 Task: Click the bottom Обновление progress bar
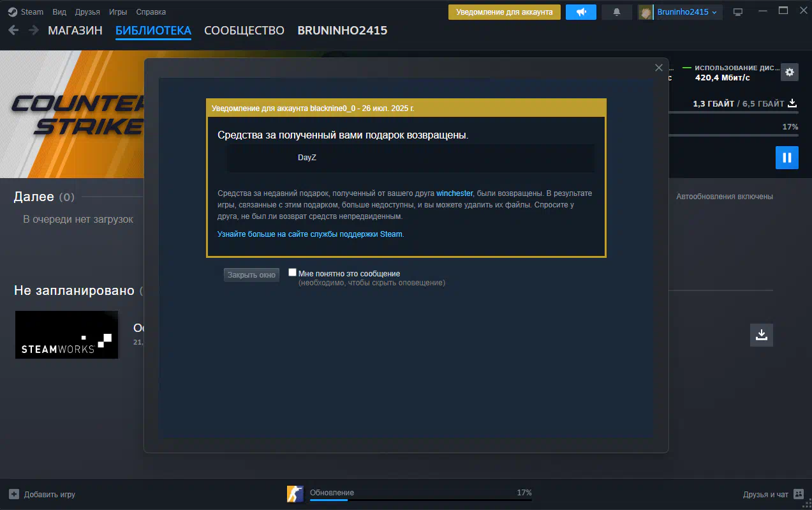click(x=421, y=500)
